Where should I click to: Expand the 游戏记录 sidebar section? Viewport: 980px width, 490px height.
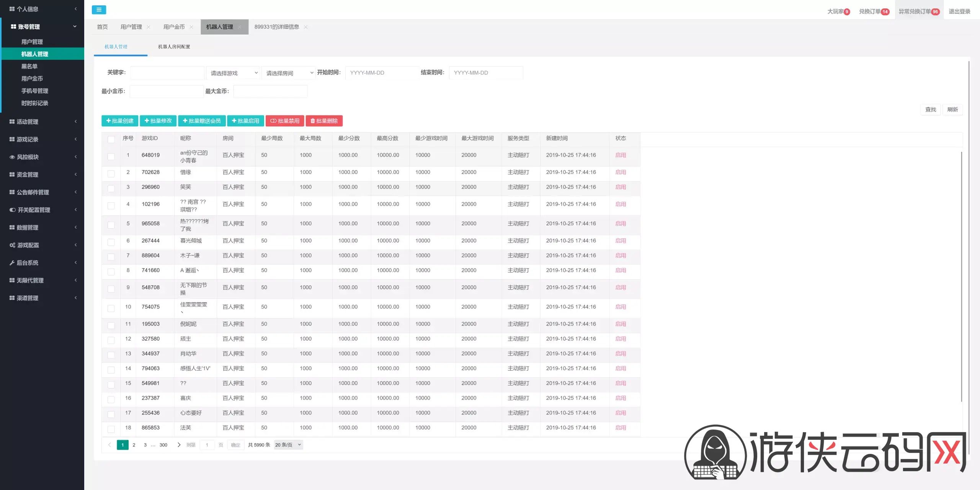click(42, 139)
